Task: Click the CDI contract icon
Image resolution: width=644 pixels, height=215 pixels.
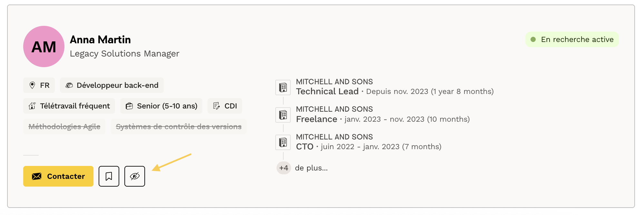Action: (217, 106)
